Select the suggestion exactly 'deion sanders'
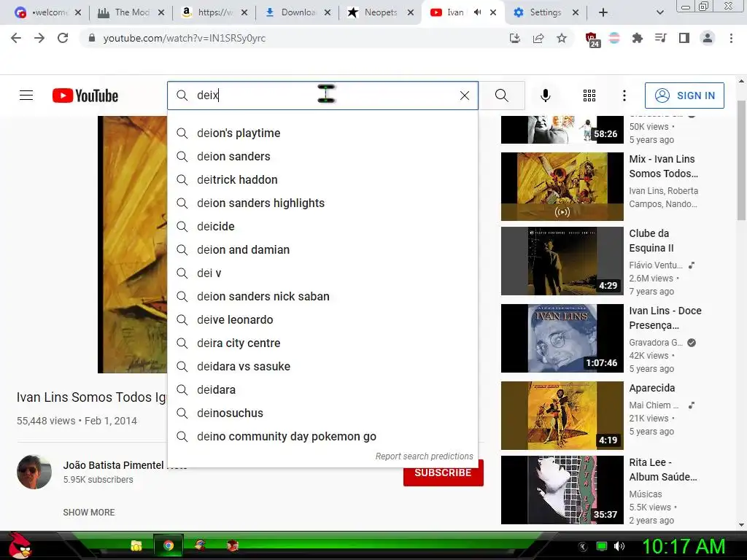Image resolution: width=747 pixels, height=560 pixels. click(x=322, y=156)
